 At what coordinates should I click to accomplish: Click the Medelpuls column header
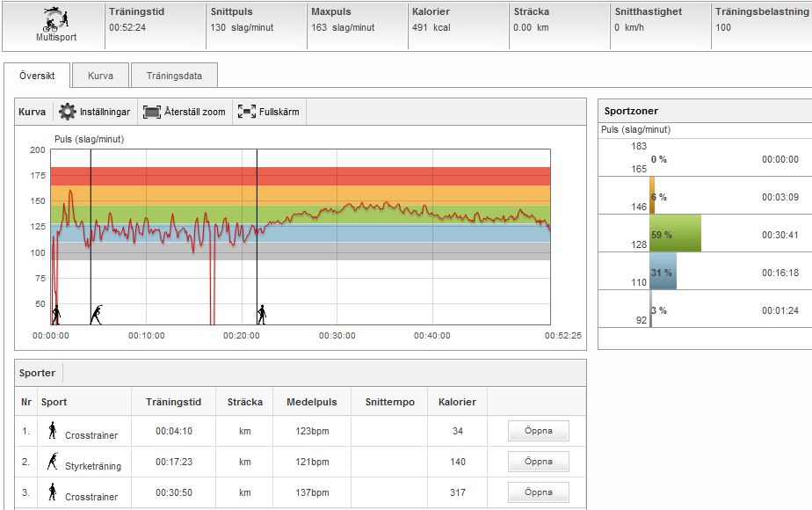pyautogui.click(x=311, y=402)
